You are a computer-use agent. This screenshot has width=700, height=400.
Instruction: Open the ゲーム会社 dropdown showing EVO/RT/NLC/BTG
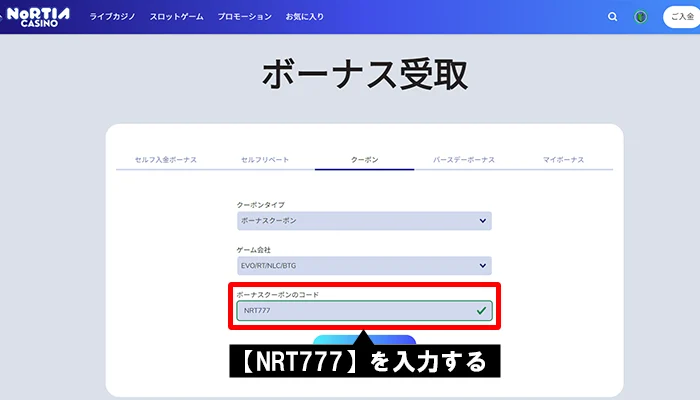pyautogui.click(x=363, y=266)
